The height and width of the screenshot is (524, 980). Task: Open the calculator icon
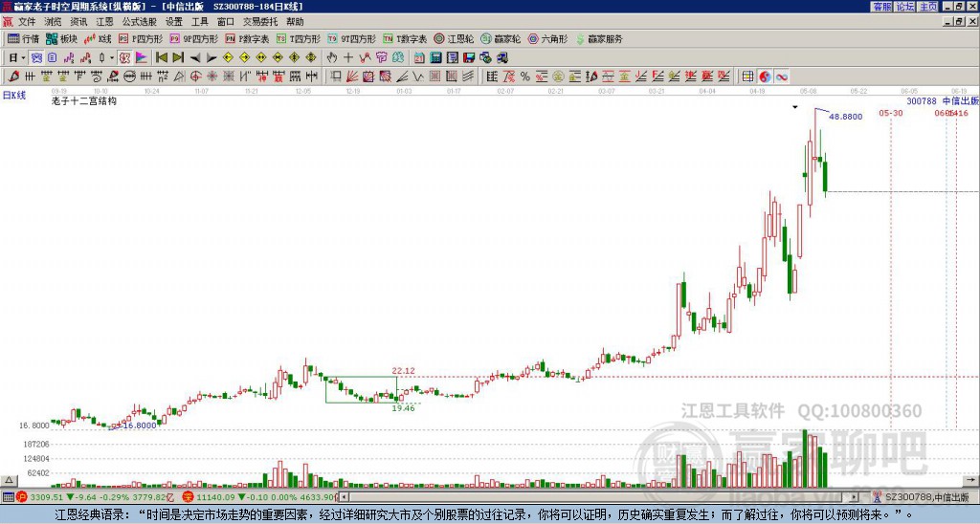435,57
